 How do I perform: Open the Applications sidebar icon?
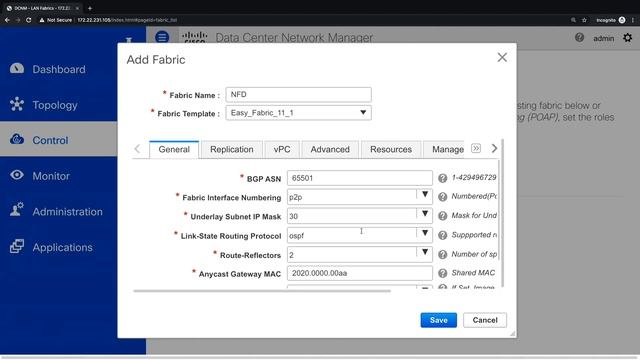tap(17, 246)
